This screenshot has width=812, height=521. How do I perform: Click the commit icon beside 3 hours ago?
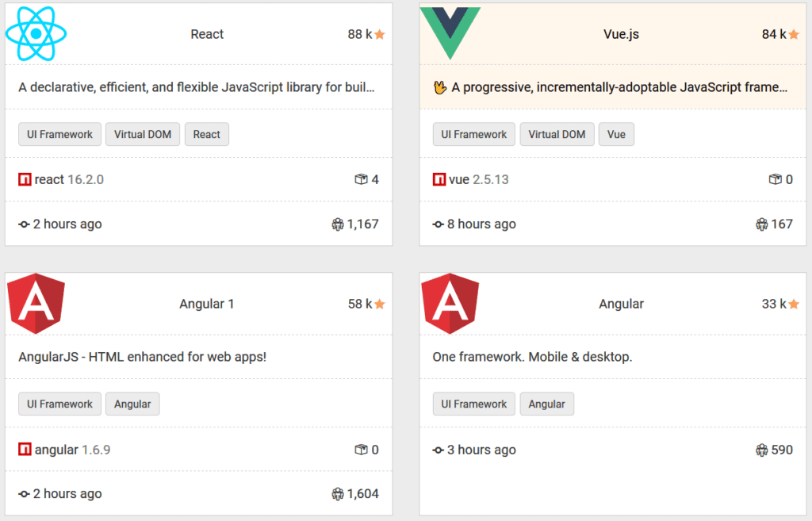click(438, 450)
